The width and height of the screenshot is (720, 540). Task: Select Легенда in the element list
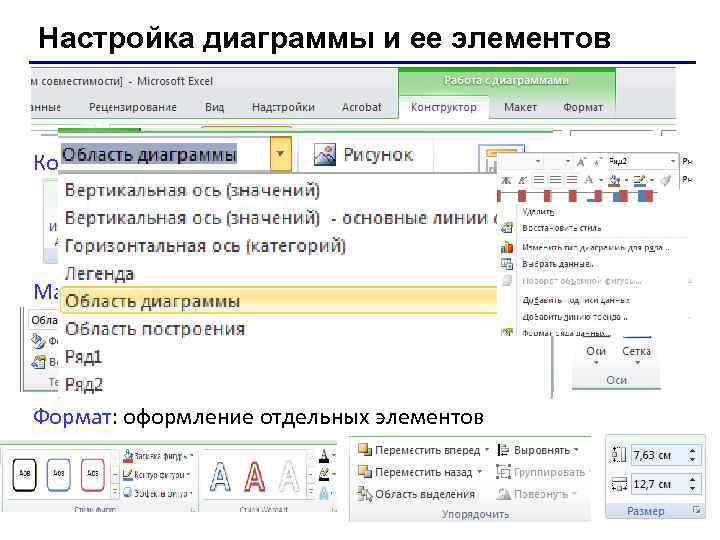click(x=100, y=274)
